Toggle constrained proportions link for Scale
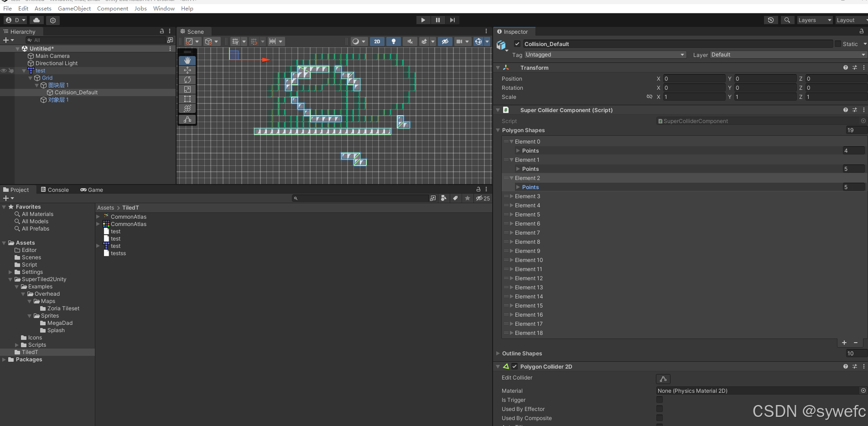The image size is (868, 426). 650,97
